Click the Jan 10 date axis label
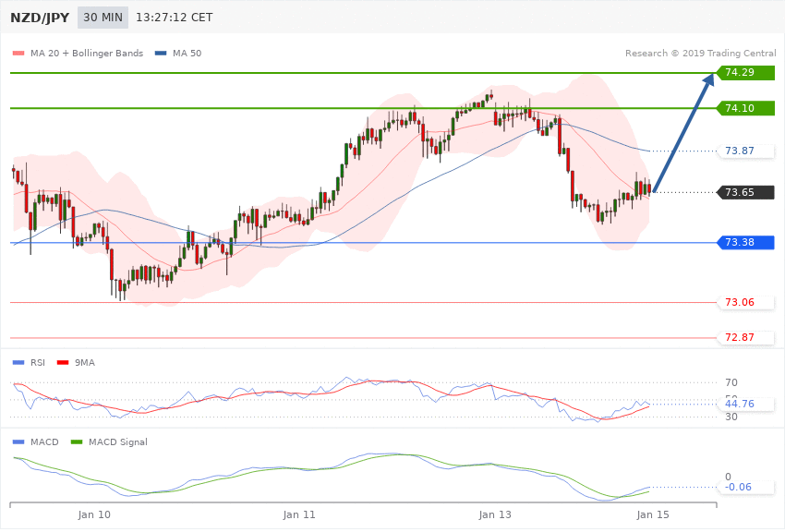The height and width of the screenshot is (532, 785). point(94,515)
